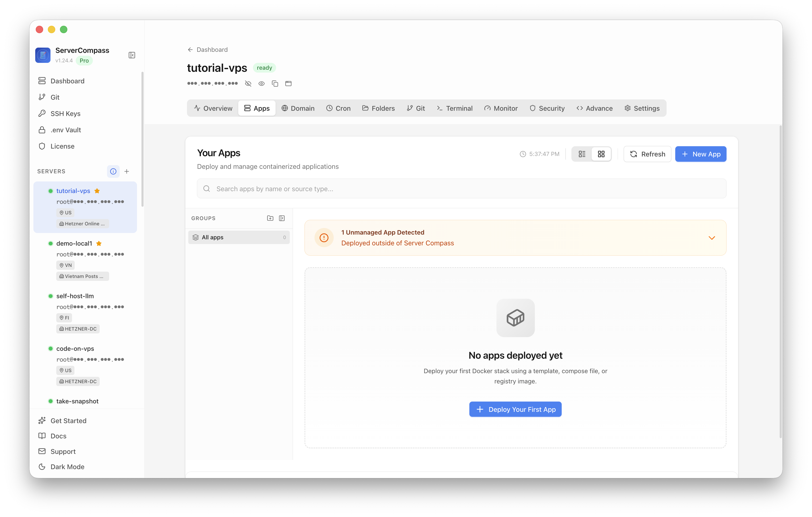The height and width of the screenshot is (517, 812).
Task: Switch to list view layout
Action: coord(582,154)
